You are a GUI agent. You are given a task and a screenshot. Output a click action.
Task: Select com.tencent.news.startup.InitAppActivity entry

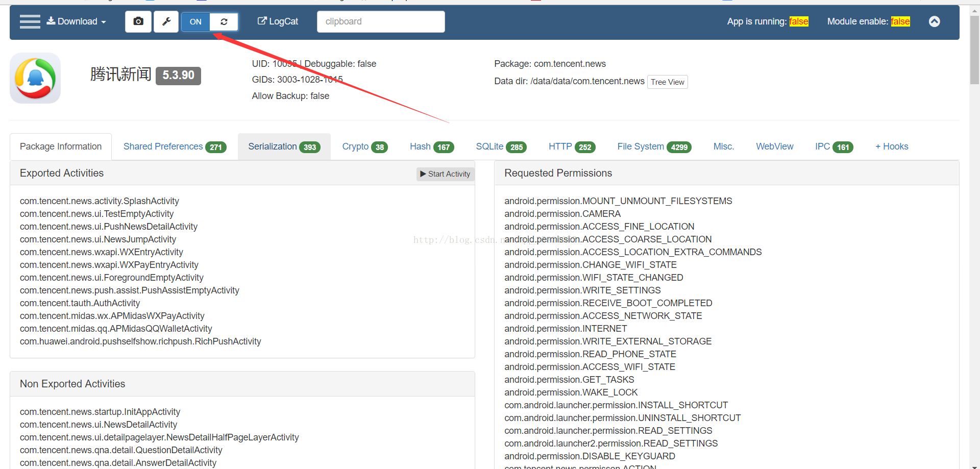pos(100,412)
